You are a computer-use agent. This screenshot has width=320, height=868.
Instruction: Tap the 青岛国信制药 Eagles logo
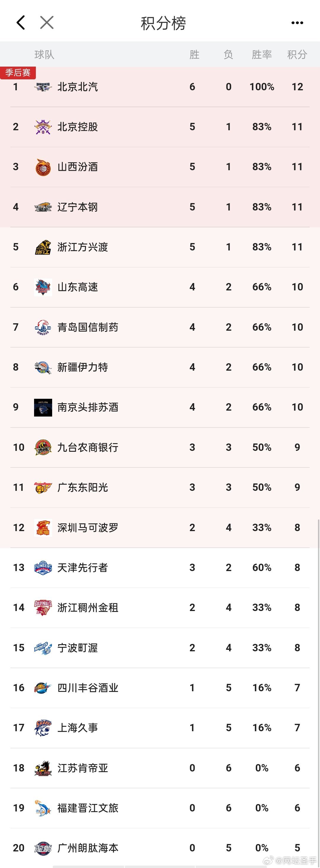coord(43,327)
